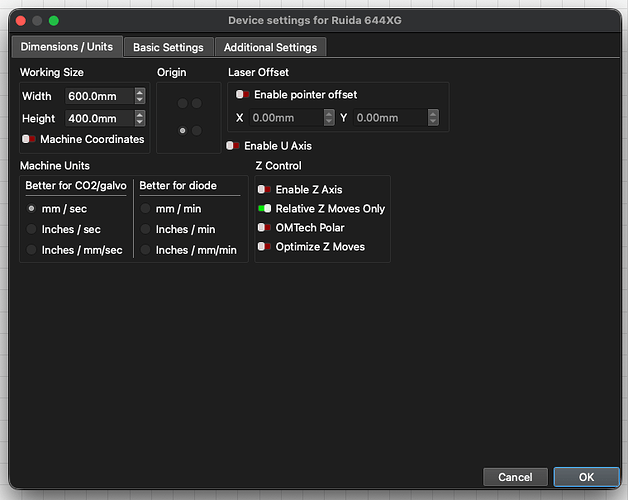Click the 'Origin' label
Image resolution: width=628 pixels, height=500 pixels.
[171, 72]
